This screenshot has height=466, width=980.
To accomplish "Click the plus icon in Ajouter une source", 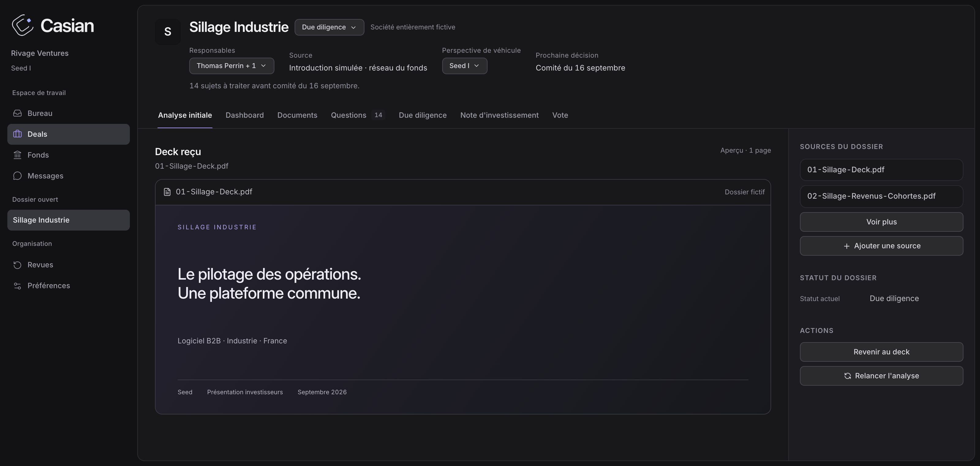I will (846, 246).
